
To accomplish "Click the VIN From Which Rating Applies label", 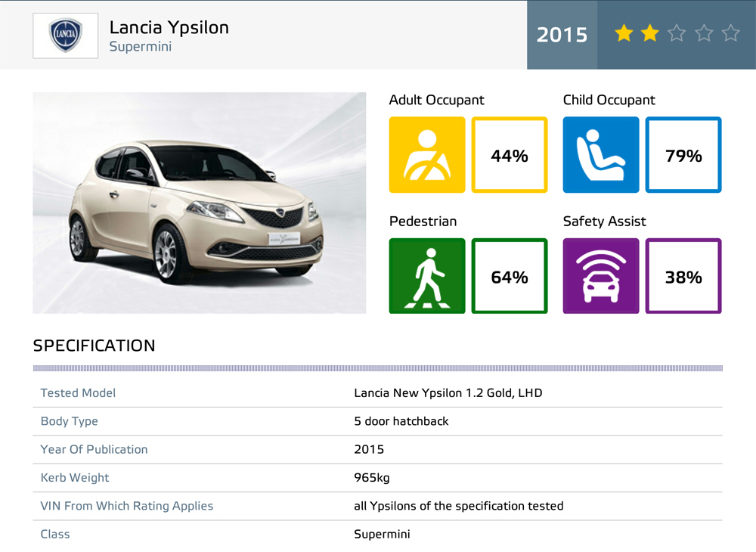I will tap(127, 506).
